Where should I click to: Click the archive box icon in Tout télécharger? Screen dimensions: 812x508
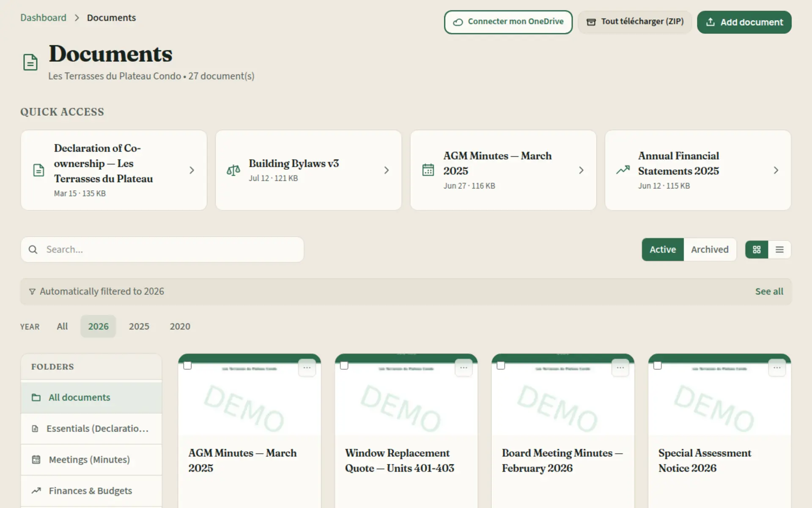pos(591,22)
